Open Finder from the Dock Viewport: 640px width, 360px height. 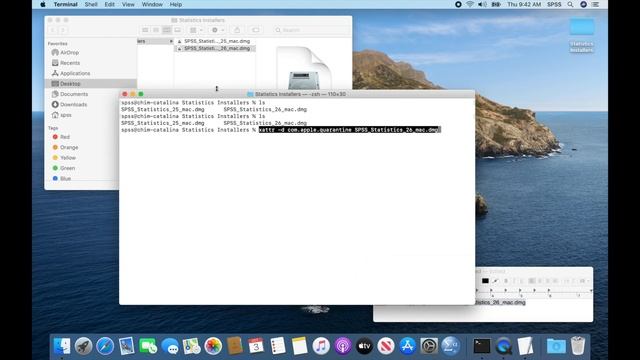(62, 346)
